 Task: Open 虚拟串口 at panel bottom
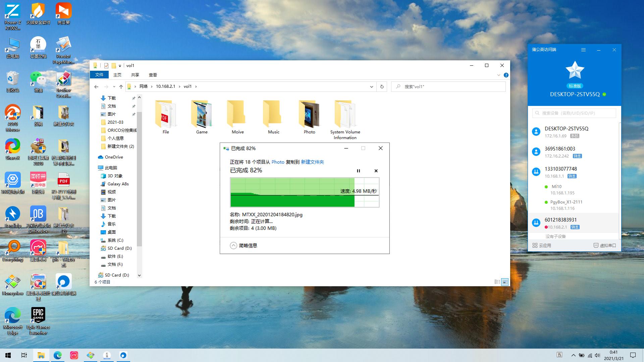coord(604,245)
